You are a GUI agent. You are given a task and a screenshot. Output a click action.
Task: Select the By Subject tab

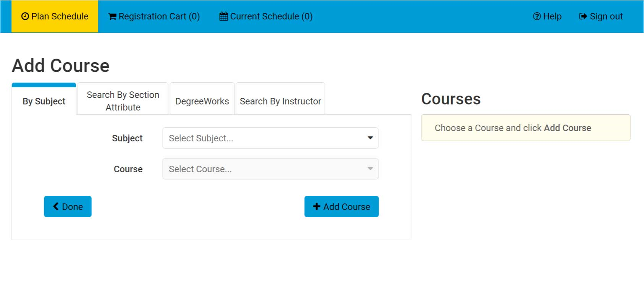[44, 101]
